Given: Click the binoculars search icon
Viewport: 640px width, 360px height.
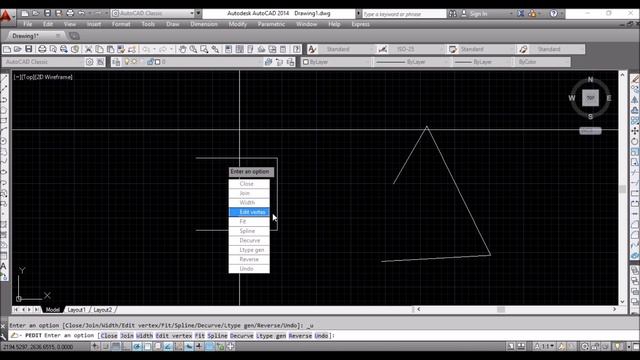Looking at the screenshot, I should pos(453,13).
